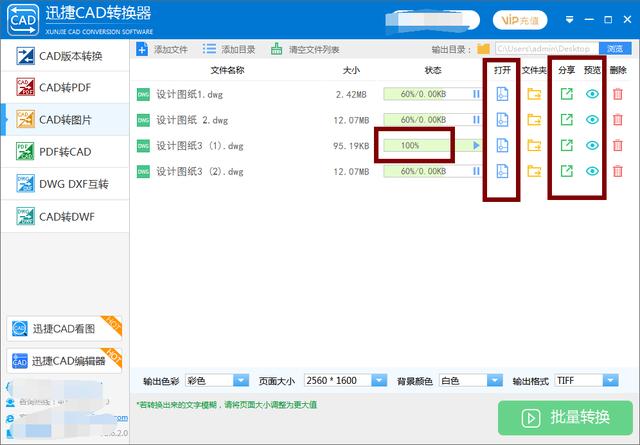Viewport: 640px width, 445px height.
Task: Click the 状态 column header
Action: click(433, 70)
